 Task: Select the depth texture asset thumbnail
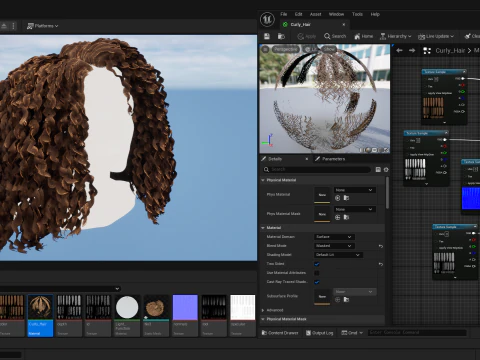[69, 315]
